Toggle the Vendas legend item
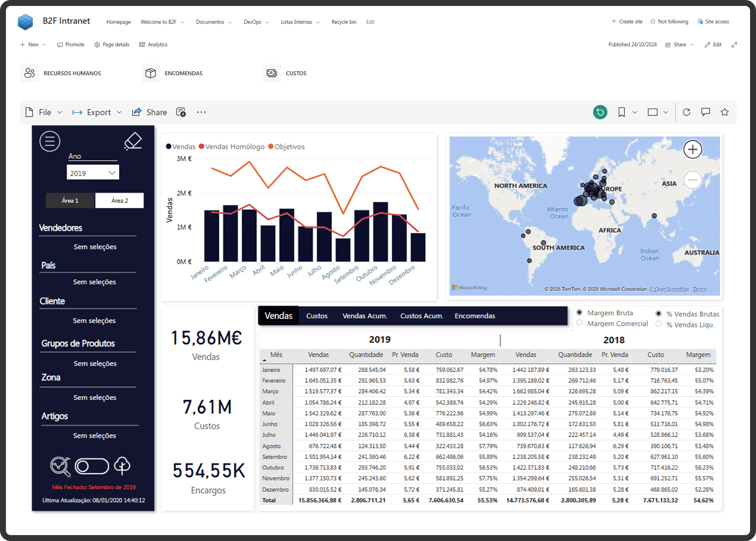Image resolution: width=756 pixels, height=541 pixels. click(x=180, y=147)
